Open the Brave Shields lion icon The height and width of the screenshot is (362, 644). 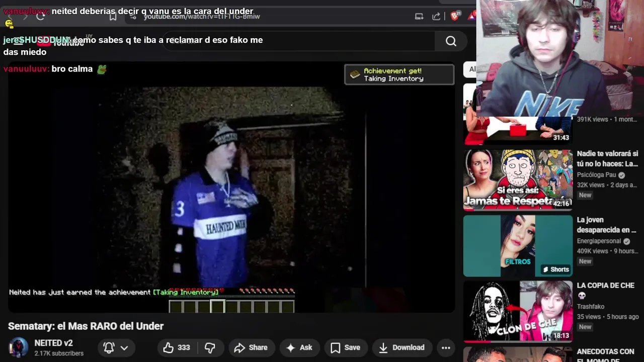click(x=455, y=16)
